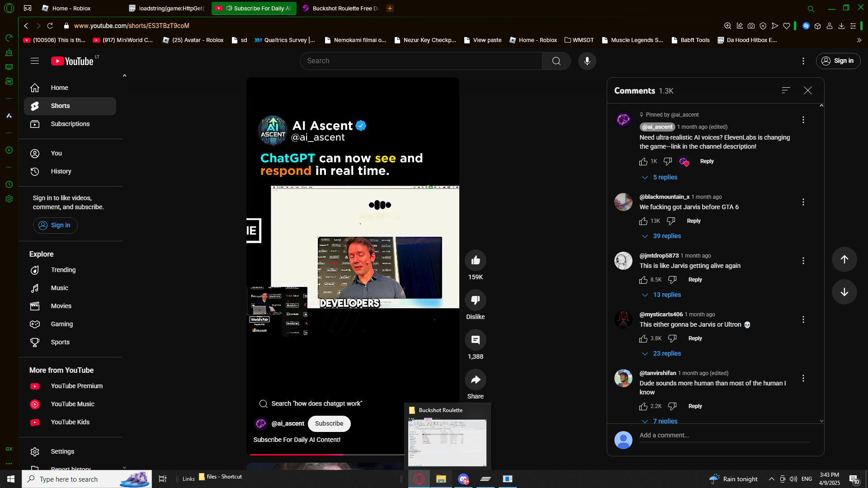Switch to loadstring(game:HttpGet tab
868x488 pixels.
pyautogui.click(x=167, y=8)
